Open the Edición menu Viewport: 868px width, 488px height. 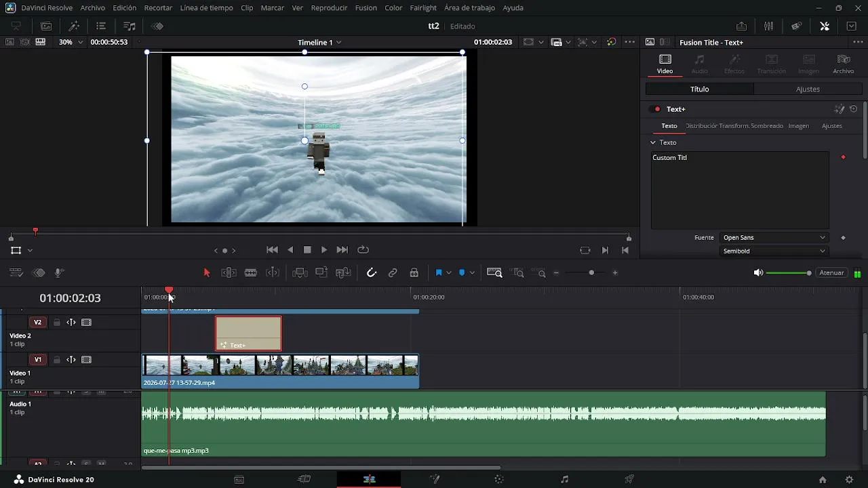click(x=125, y=8)
